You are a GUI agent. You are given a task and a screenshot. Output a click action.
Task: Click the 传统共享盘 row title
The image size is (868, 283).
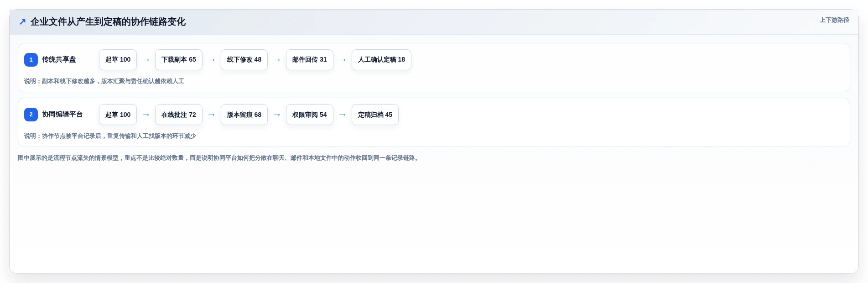[59, 60]
